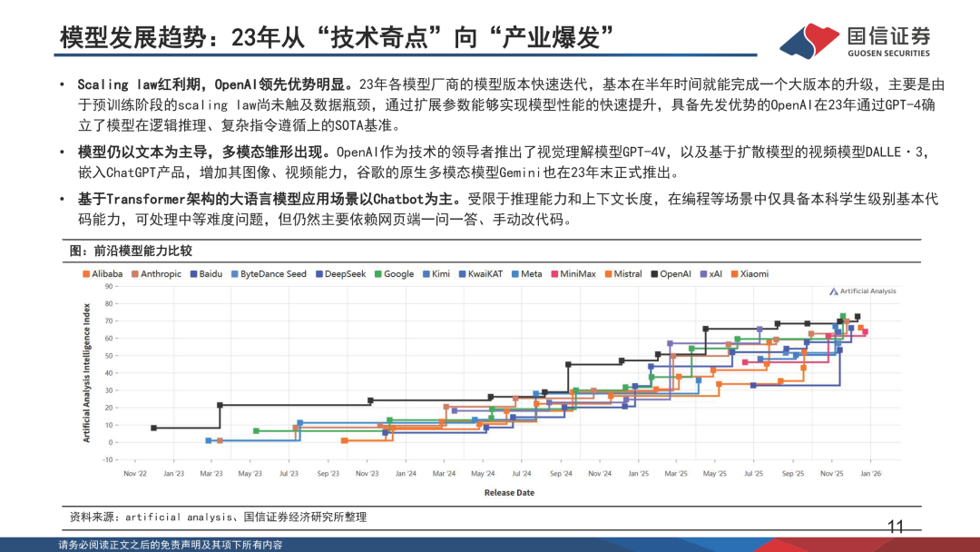980x552 pixels.
Task: Click the footer disclaimer 请务必阅读正文之后的免责声明
Action: pos(171,545)
